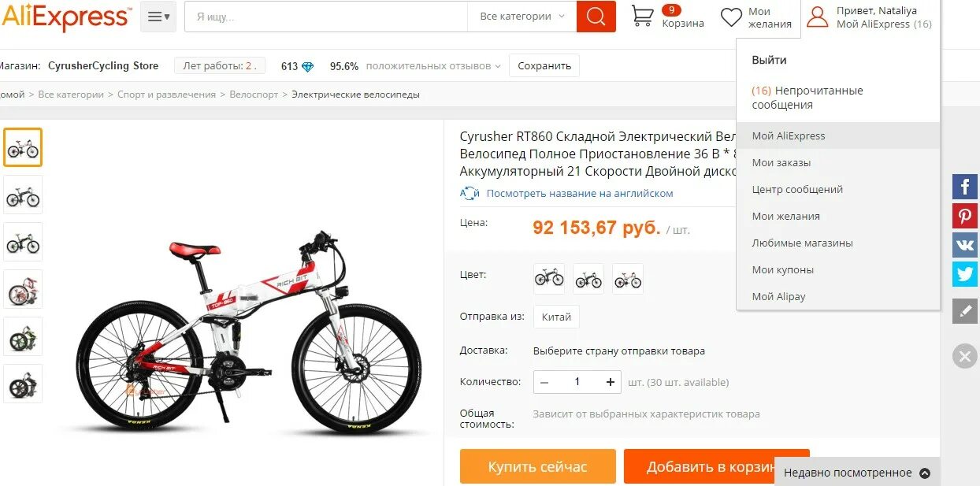This screenshot has width=980, height=486.
Task: Share product on Pinterest
Action: [x=965, y=216]
